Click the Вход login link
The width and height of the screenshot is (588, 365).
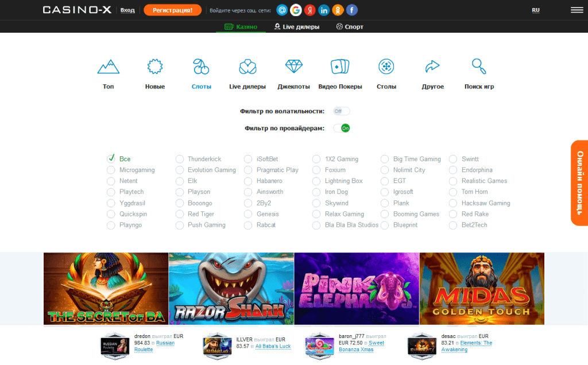tap(127, 10)
